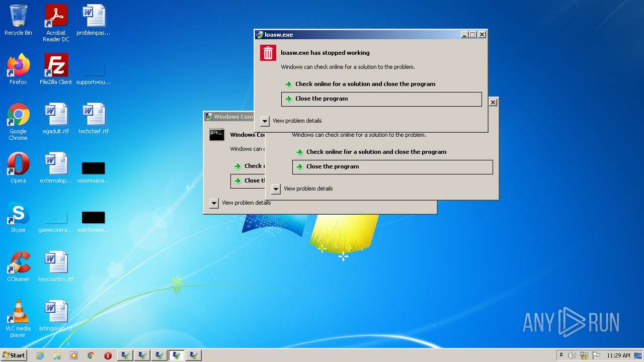Image resolution: width=644 pixels, height=362 pixels.
Task: Select techchief.rtf document icon
Action: tap(94, 119)
